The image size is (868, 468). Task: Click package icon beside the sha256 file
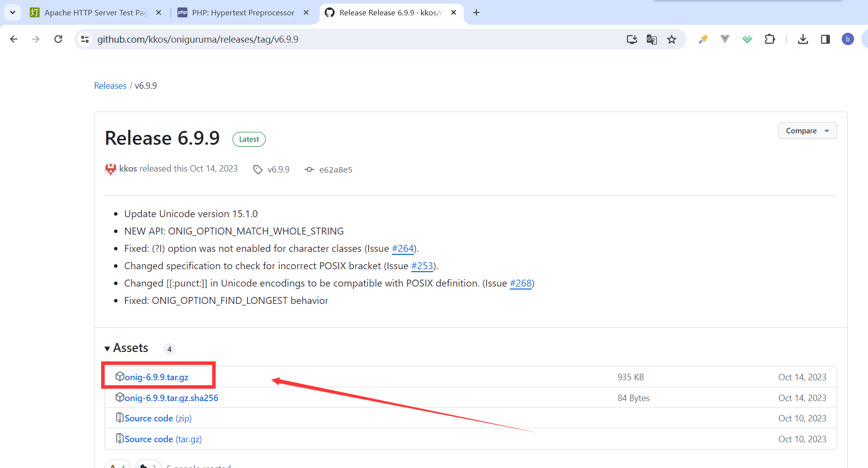tap(119, 397)
